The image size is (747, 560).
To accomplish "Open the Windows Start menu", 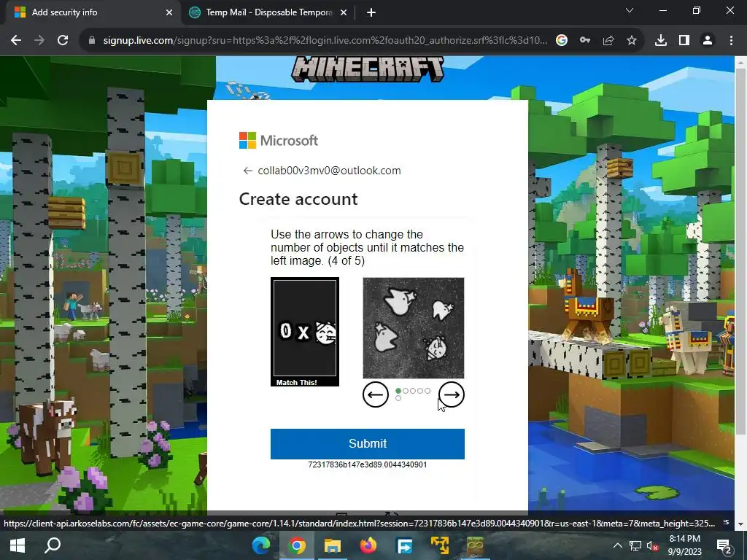I will point(18,545).
